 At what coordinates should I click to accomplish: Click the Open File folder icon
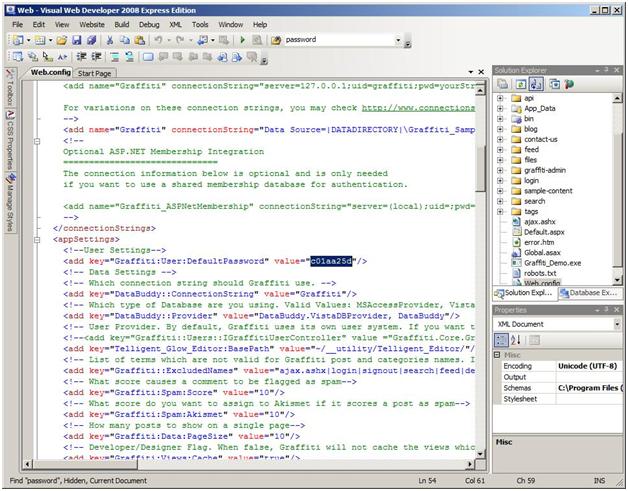[61, 40]
